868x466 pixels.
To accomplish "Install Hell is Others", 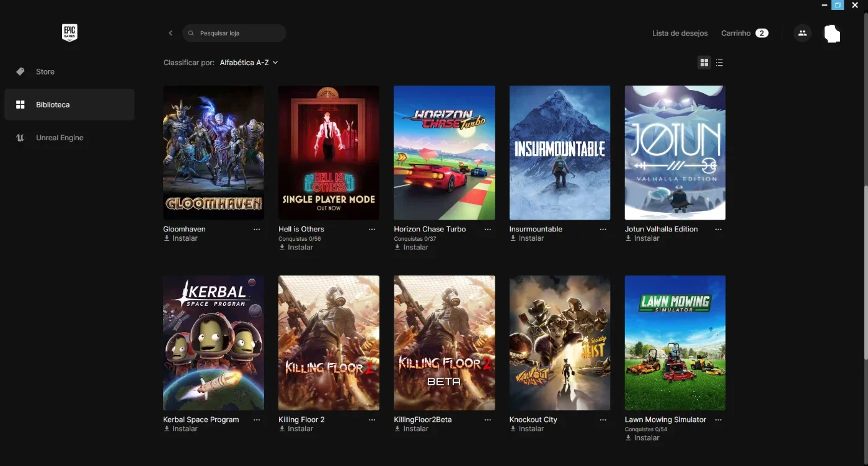I will tap(296, 248).
